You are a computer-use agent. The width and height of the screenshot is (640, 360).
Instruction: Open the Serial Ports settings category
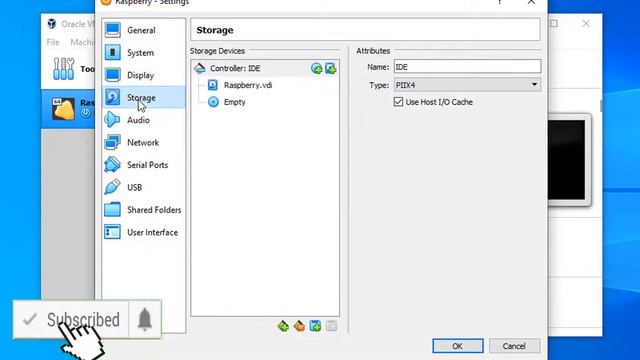click(143, 165)
